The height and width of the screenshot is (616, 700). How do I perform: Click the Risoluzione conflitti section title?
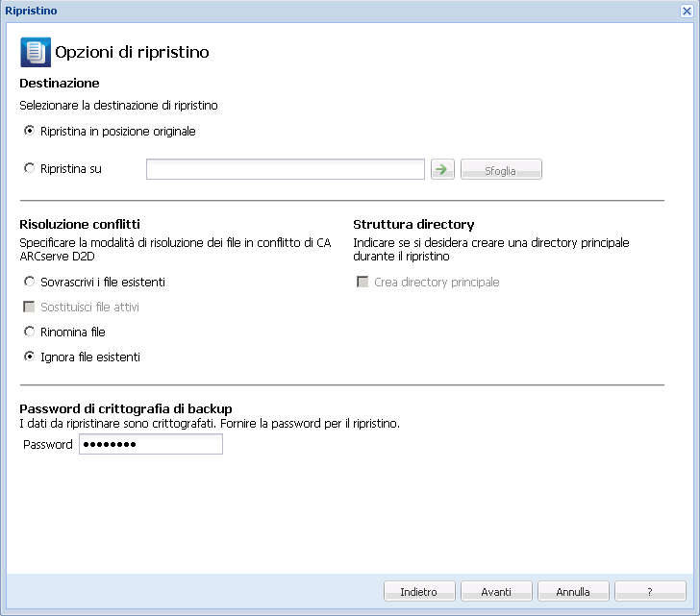80,224
